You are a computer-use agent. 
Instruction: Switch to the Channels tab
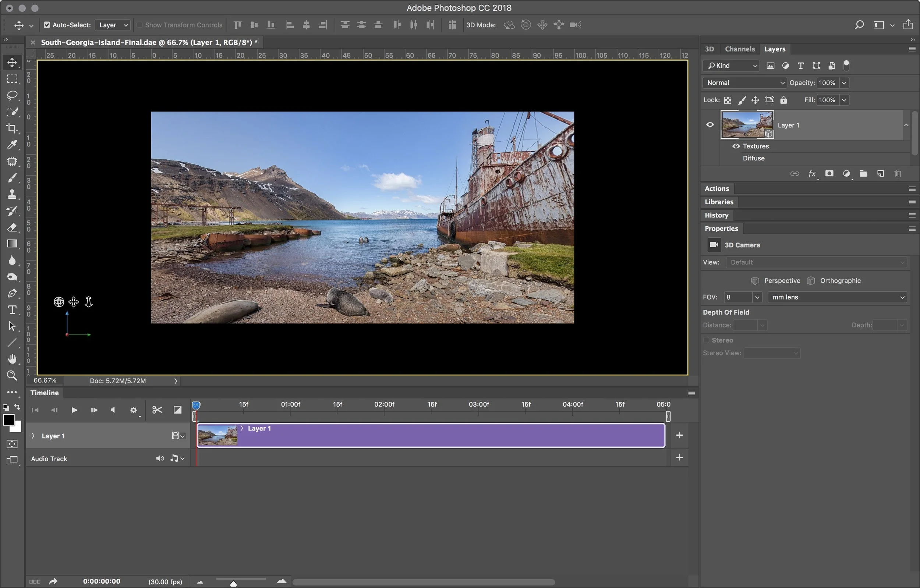[x=740, y=49]
